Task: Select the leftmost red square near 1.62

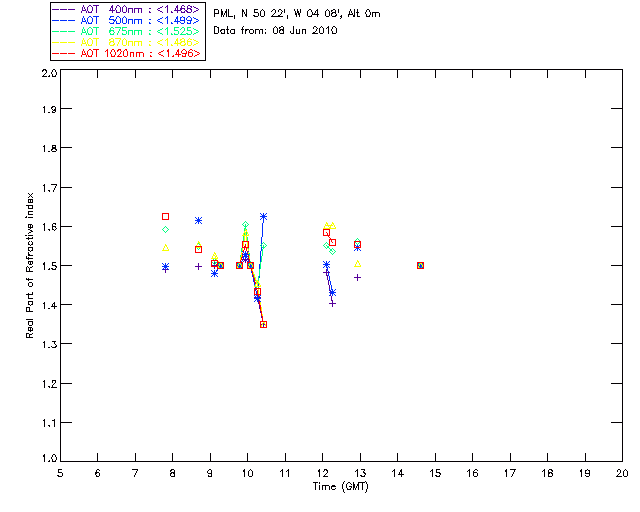Action: [x=165, y=216]
